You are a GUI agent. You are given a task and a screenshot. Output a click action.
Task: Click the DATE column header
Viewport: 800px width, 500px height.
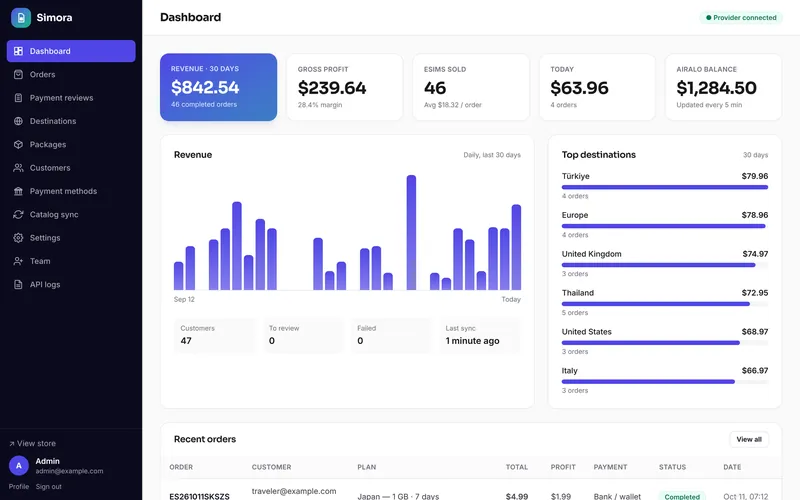(x=732, y=467)
